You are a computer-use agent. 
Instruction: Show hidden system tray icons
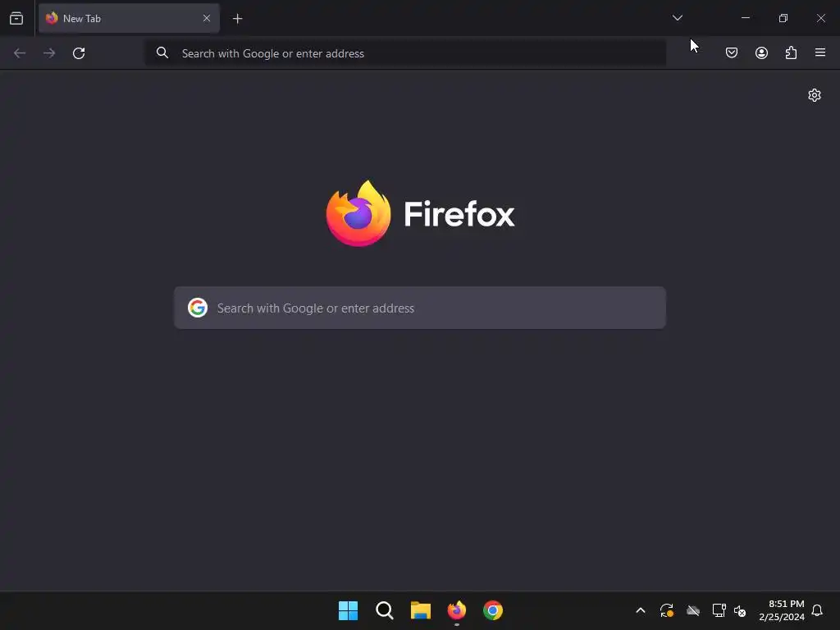tap(640, 610)
